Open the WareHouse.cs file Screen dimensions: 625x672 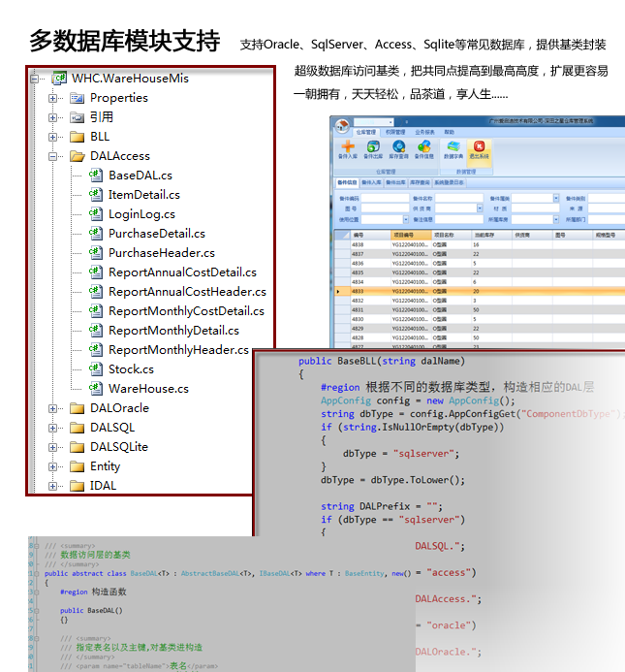pos(148,389)
